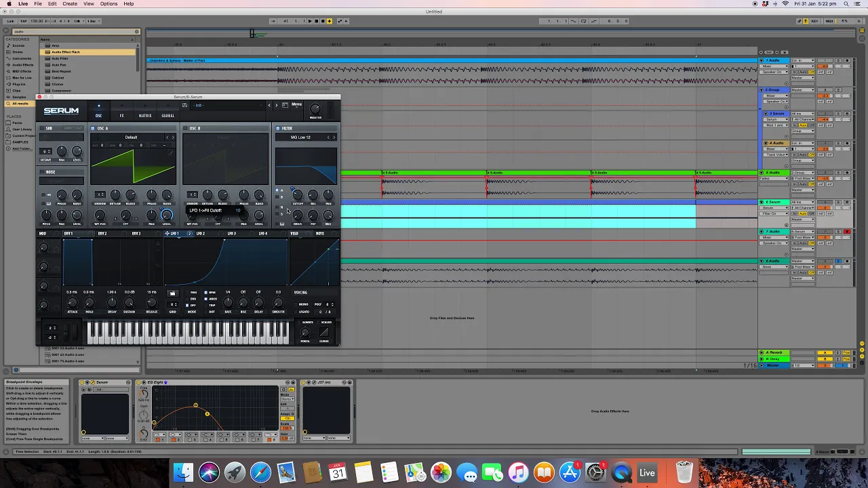
Task: Fold the 2 Group track triangle
Action: pos(762,90)
